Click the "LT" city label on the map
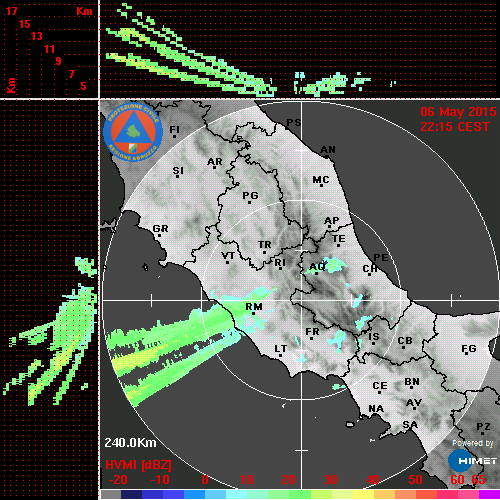500x500 pixels. click(x=281, y=349)
